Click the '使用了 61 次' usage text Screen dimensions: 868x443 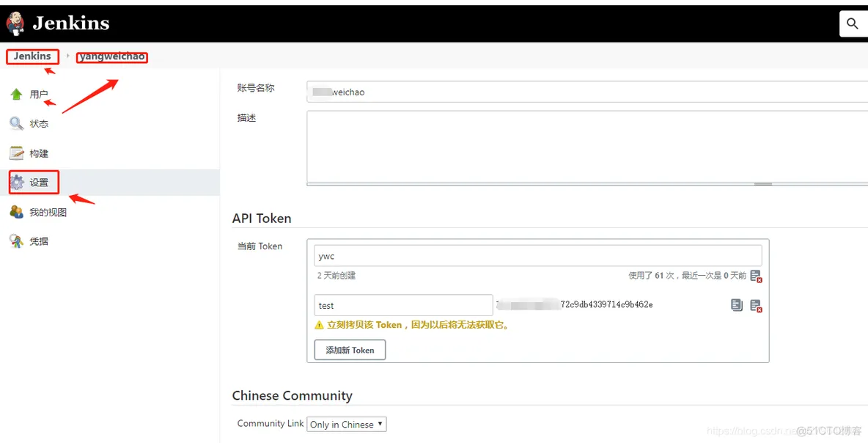650,275
